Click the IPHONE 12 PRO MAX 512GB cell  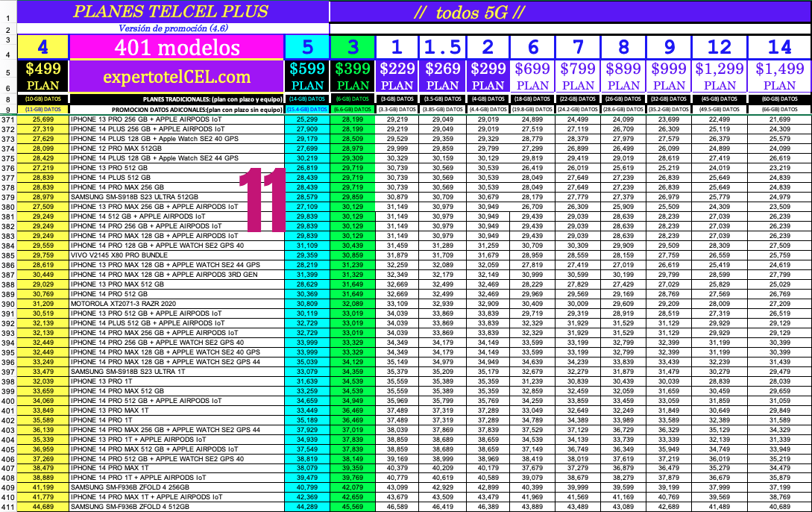[x=177, y=149]
